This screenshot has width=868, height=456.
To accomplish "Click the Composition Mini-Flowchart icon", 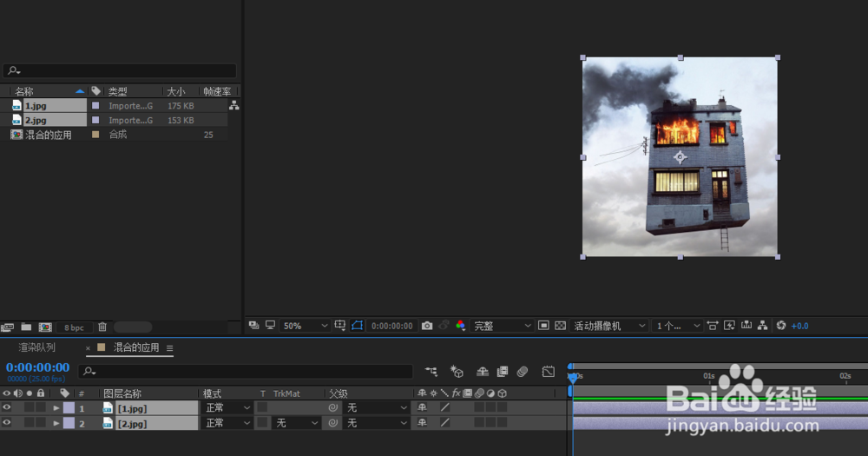I will click(x=431, y=371).
